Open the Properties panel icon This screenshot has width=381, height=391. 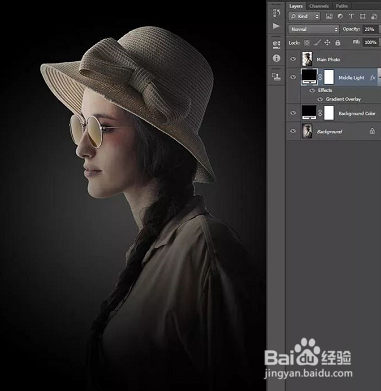[276, 44]
